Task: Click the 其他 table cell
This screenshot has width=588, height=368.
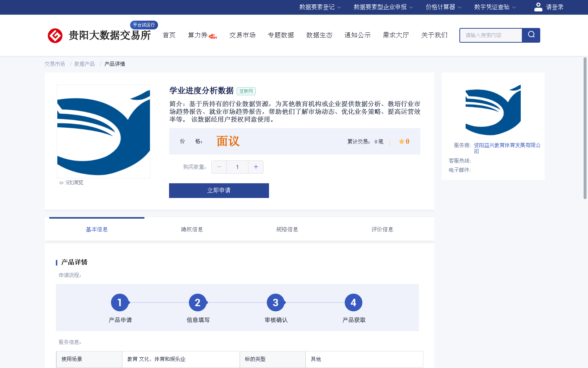Action: (x=364, y=359)
